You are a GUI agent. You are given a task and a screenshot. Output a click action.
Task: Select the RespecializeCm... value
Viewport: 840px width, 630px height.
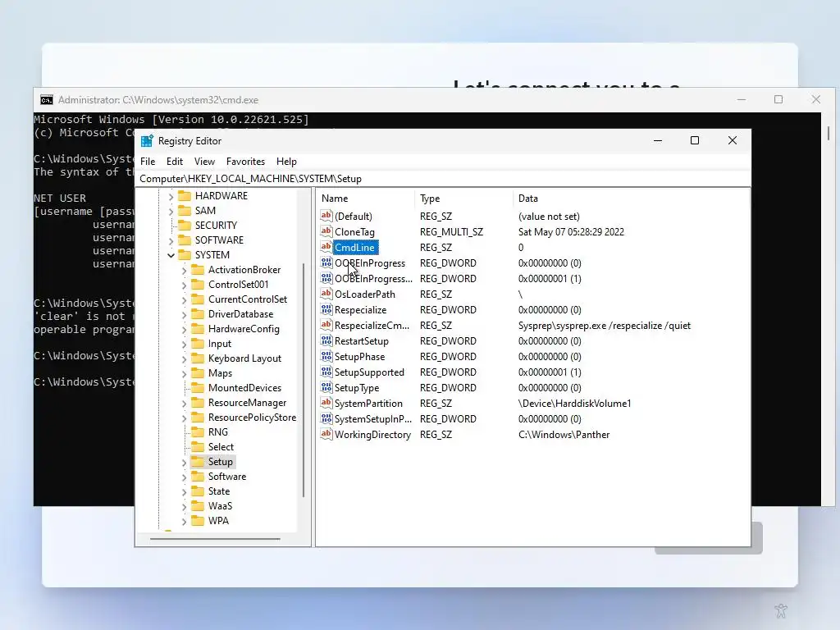coord(372,325)
